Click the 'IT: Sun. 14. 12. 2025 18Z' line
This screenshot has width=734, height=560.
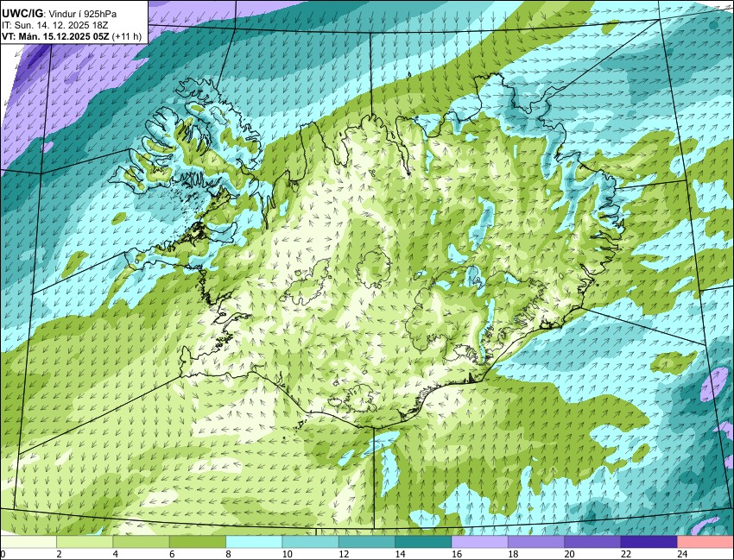point(54,25)
